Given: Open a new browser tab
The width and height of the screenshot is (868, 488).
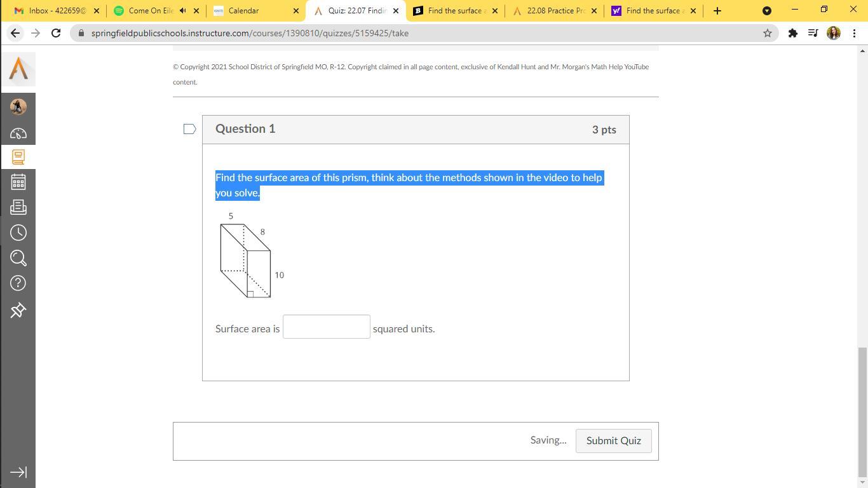Looking at the screenshot, I should [717, 11].
